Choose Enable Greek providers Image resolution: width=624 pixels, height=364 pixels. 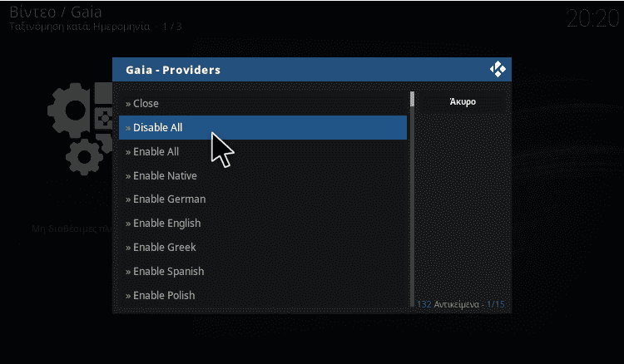pos(263,247)
